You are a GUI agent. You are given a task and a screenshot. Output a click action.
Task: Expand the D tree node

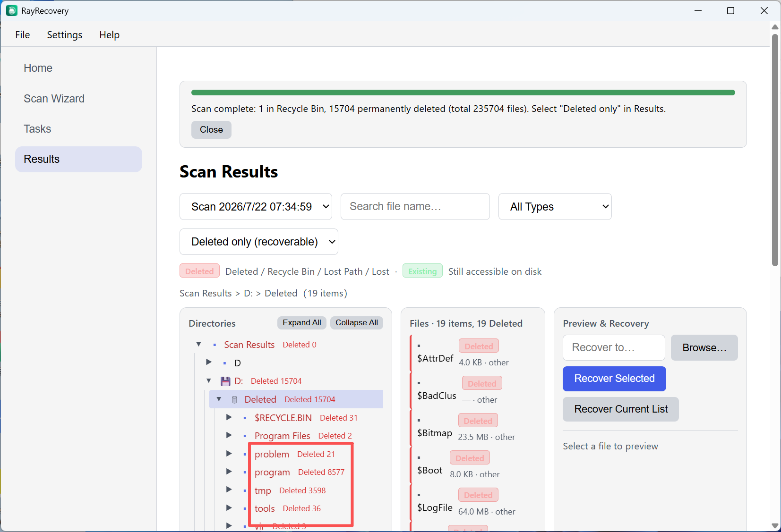[209, 362]
